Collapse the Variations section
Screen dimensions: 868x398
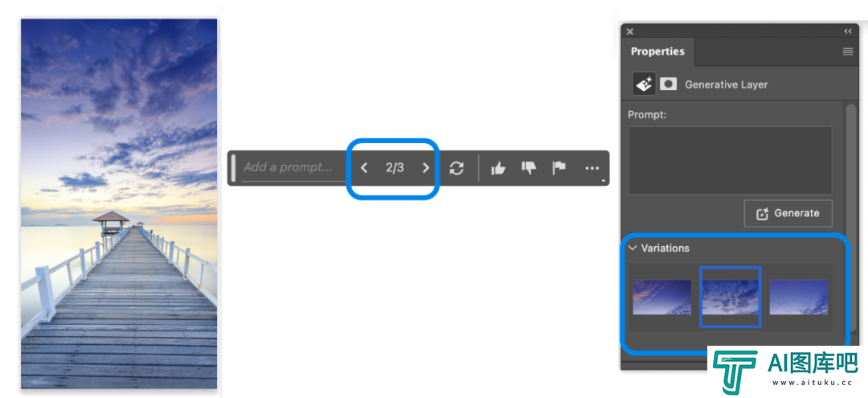(x=633, y=248)
